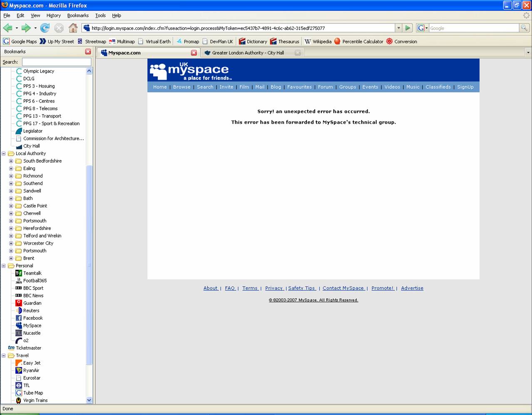Open the Wikipedia bookmark toolbar shortcut
This screenshot has height=415, width=532.
318,41
